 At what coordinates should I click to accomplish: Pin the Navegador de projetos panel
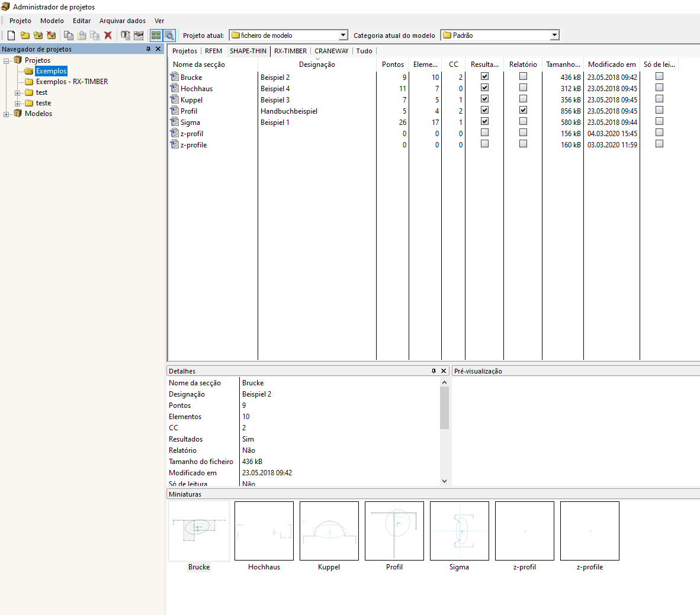[148, 49]
